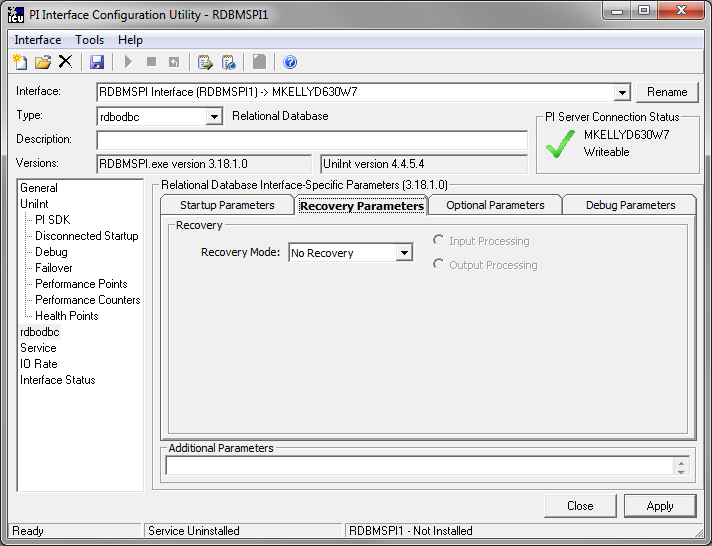Click into the Description input field
The width and height of the screenshot is (712, 546).
pos(312,140)
